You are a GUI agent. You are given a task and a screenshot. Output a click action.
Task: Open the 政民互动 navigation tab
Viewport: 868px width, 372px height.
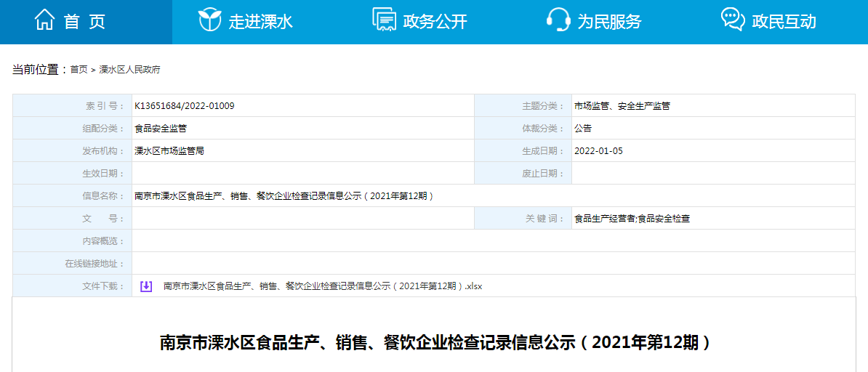pos(783,22)
